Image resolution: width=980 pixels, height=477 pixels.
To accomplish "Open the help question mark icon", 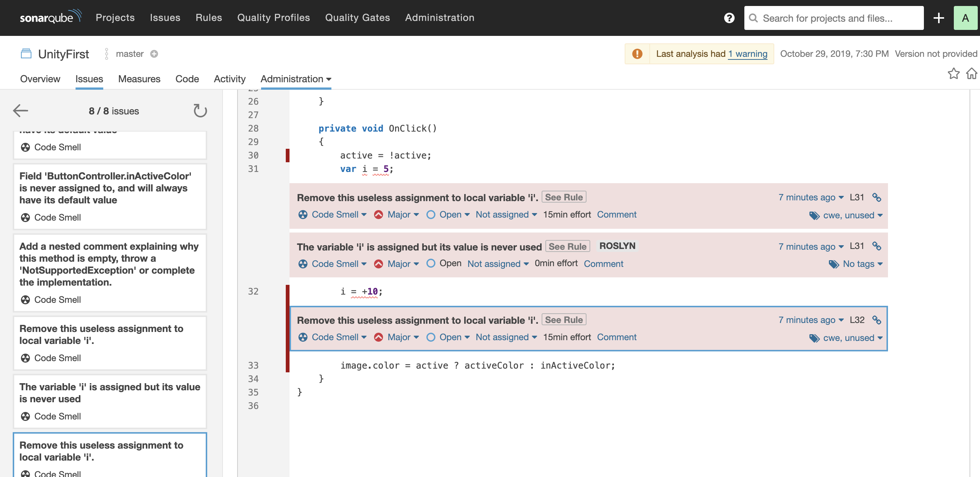I will point(729,18).
